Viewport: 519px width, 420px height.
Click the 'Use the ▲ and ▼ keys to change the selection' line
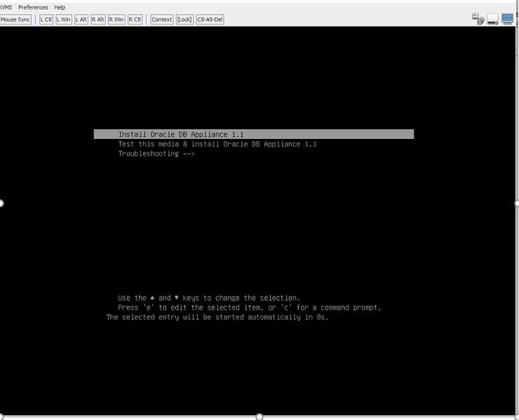209,298
